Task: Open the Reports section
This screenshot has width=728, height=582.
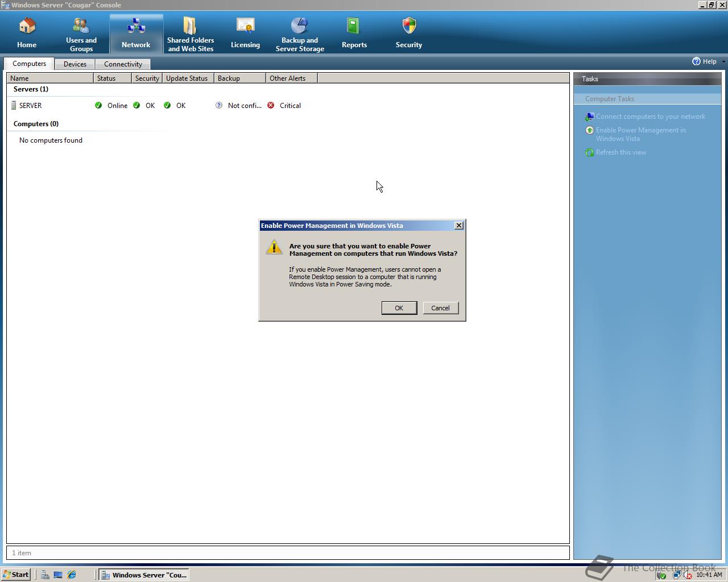Action: (354, 34)
